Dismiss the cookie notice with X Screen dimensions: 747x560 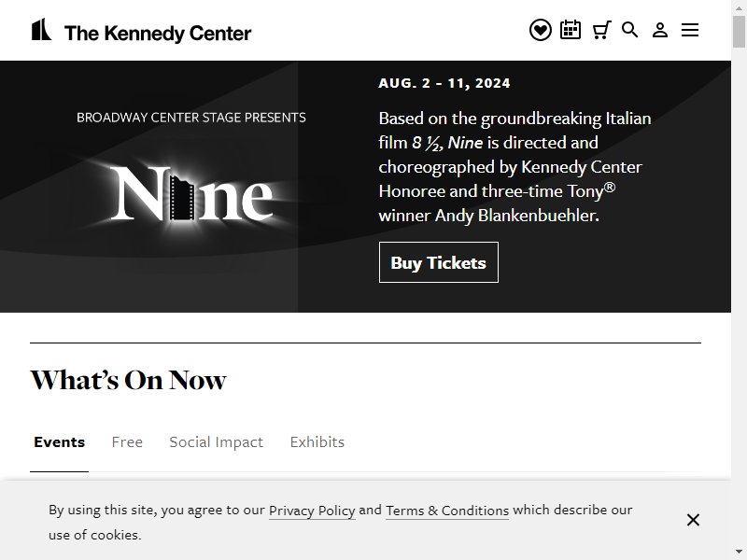(x=693, y=520)
